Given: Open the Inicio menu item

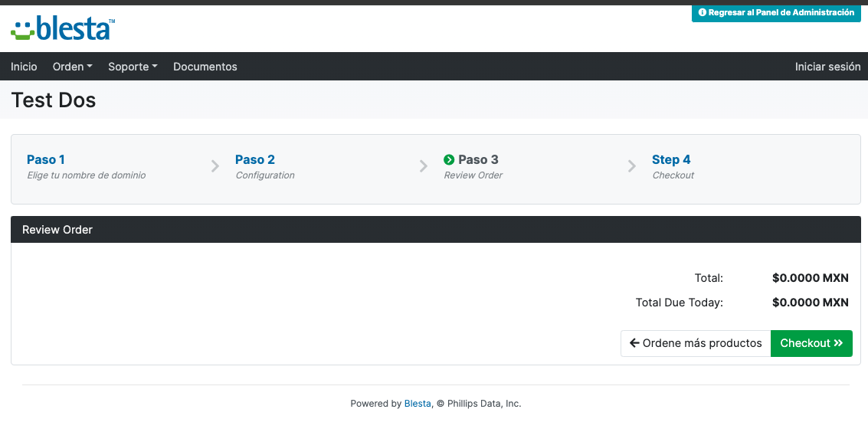Looking at the screenshot, I should click(24, 67).
